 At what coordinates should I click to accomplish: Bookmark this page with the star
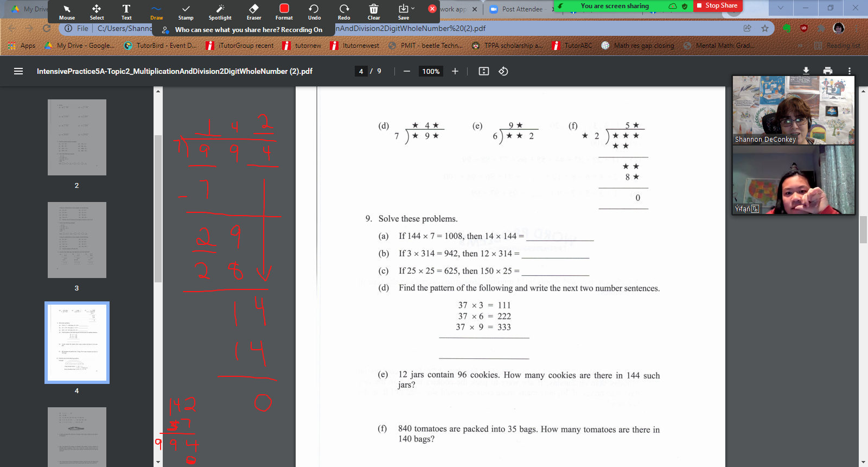pos(765,28)
